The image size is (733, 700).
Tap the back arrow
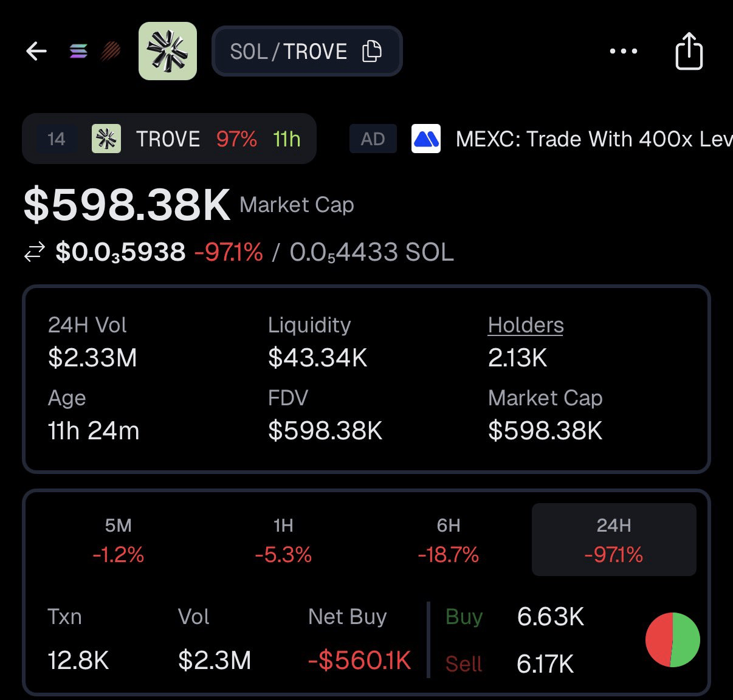click(36, 51)
